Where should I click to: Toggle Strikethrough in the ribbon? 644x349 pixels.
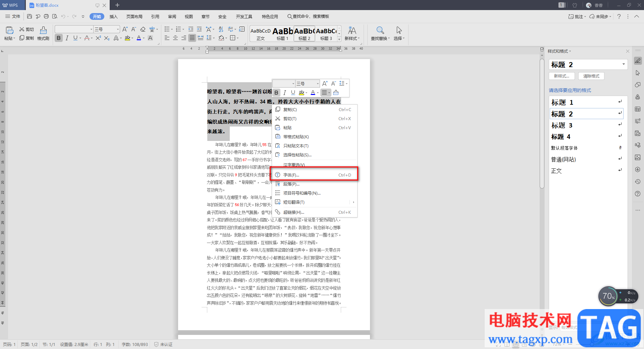pos(87,38)
